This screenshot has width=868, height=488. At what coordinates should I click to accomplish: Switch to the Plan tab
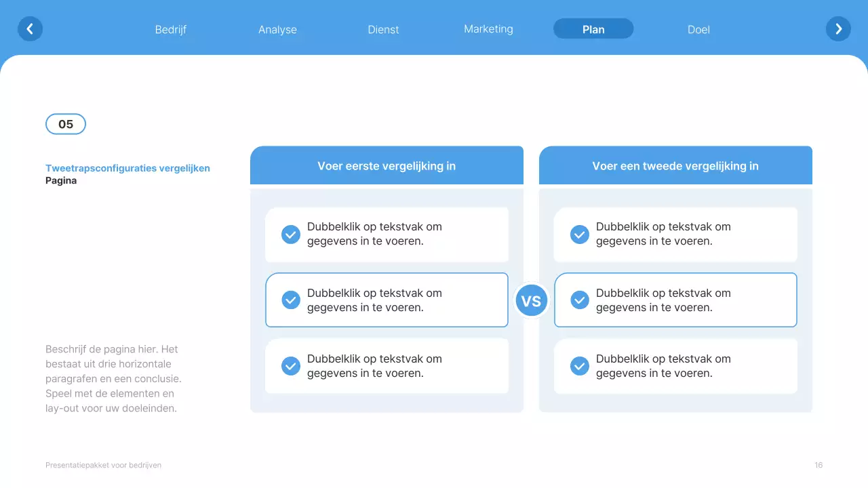(x=593, y=29)
